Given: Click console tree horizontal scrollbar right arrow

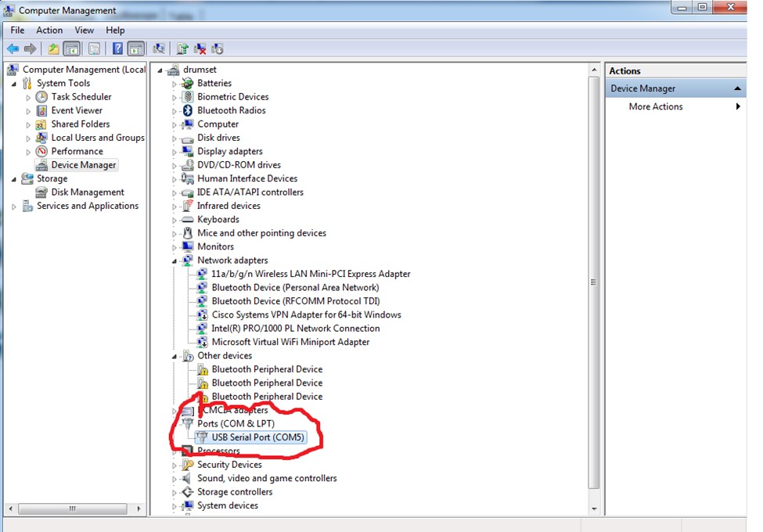Looking at the screenshot, I should [139, 509].
